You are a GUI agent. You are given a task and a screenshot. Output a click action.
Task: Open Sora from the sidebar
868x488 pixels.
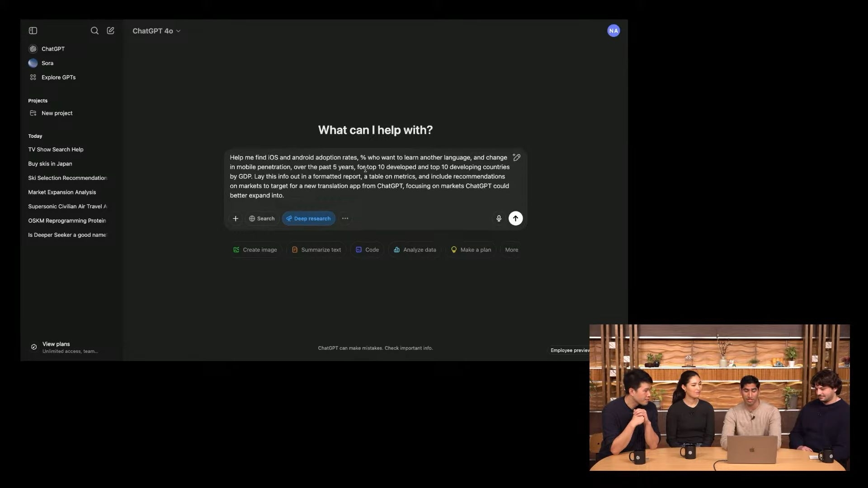click(x=47, y=63)
